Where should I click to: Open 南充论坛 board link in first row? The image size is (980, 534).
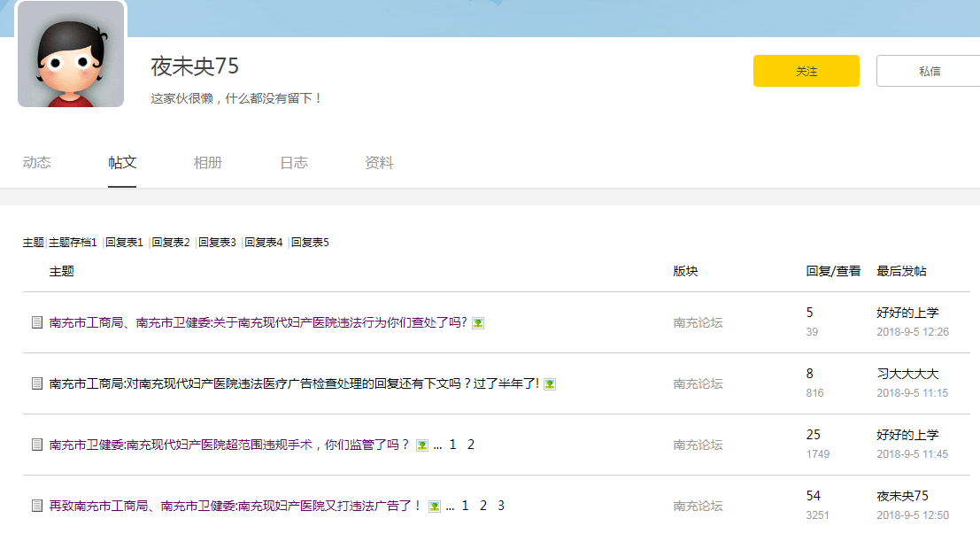coord(698,322)
